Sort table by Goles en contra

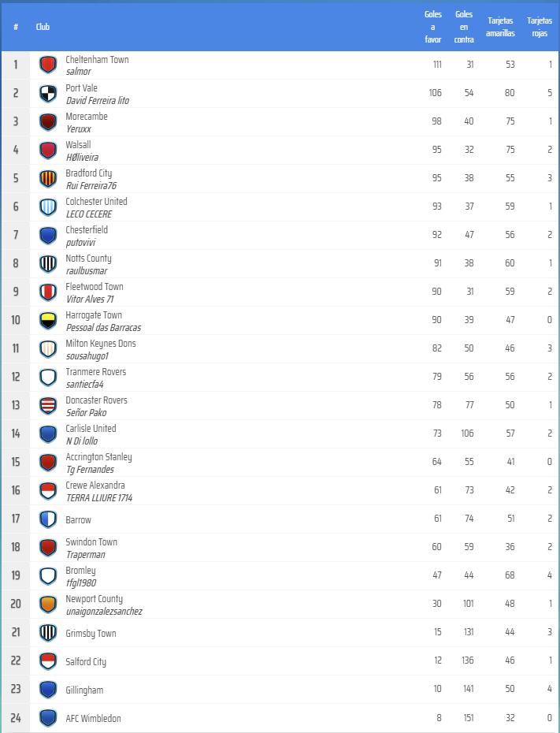coord(464,27)
